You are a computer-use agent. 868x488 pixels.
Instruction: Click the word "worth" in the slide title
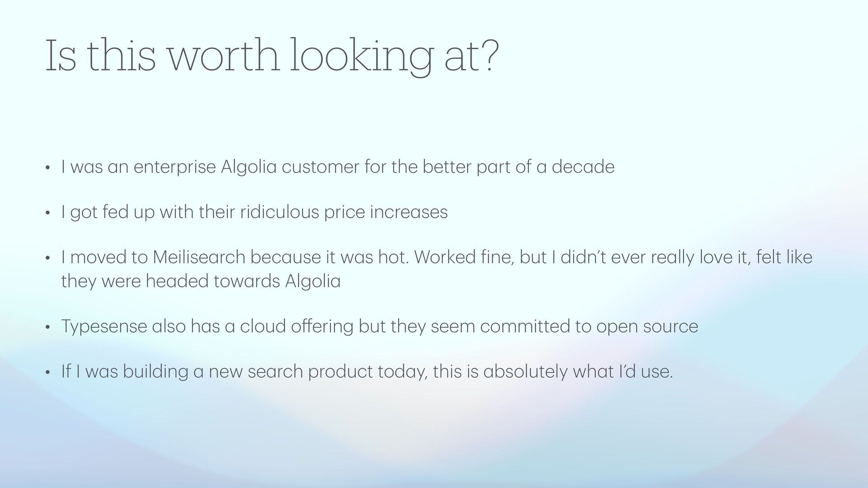[x=224, y=56]
